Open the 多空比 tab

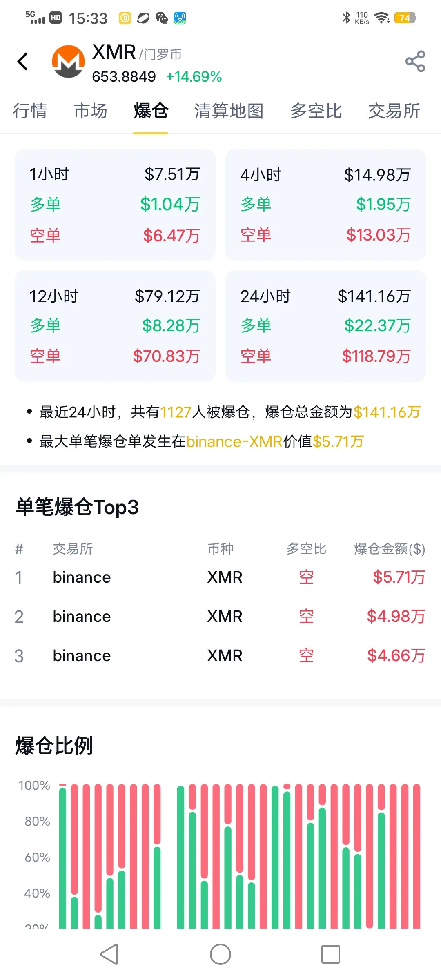(x=316, y=111)
